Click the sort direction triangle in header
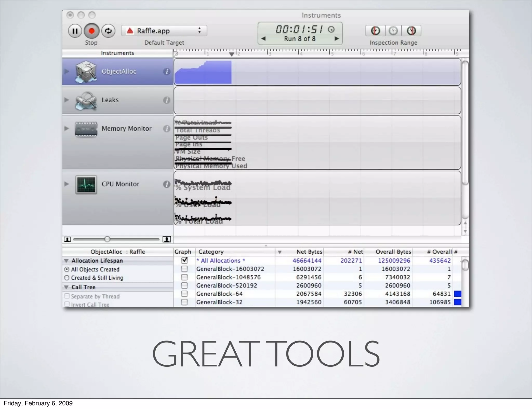Screen dimensions: 532x409 coord(280,252)
